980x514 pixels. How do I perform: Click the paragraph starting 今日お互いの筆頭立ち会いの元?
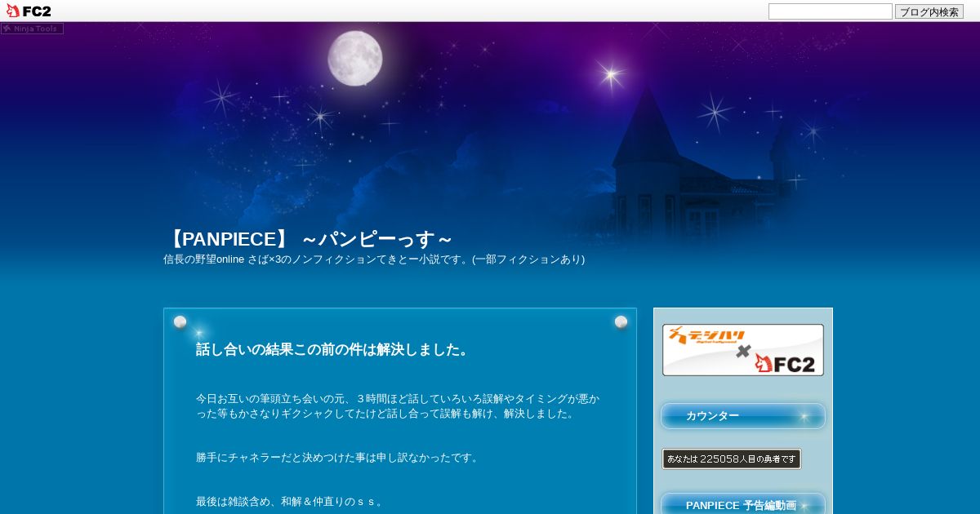(x=398, y=406)
